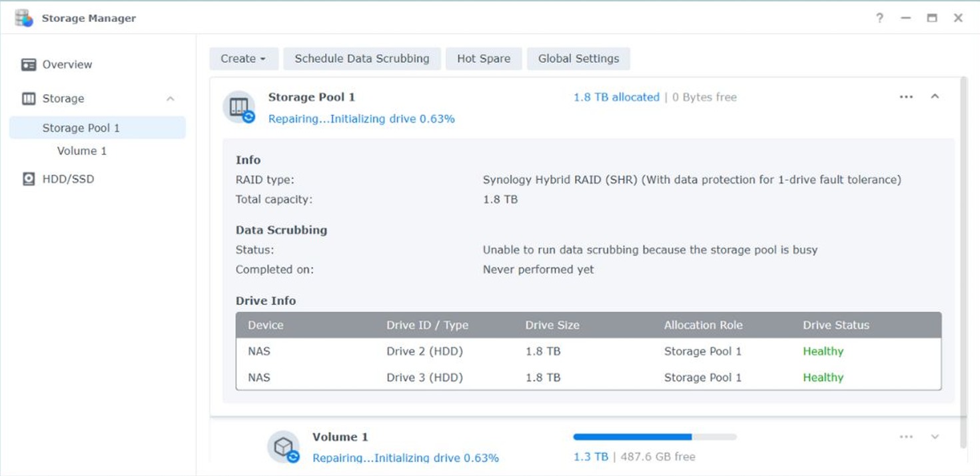Screen dimensions: 980x476
Task: Click the vertical scrollbar of the main panel
Action: tap(963, 262)
